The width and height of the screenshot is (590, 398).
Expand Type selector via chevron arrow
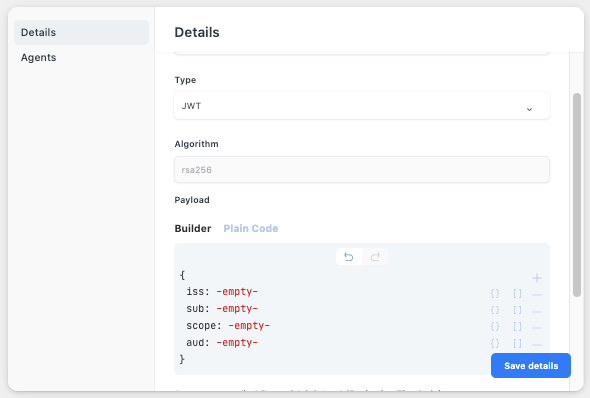pyautogui.click(x=529, y=109)
